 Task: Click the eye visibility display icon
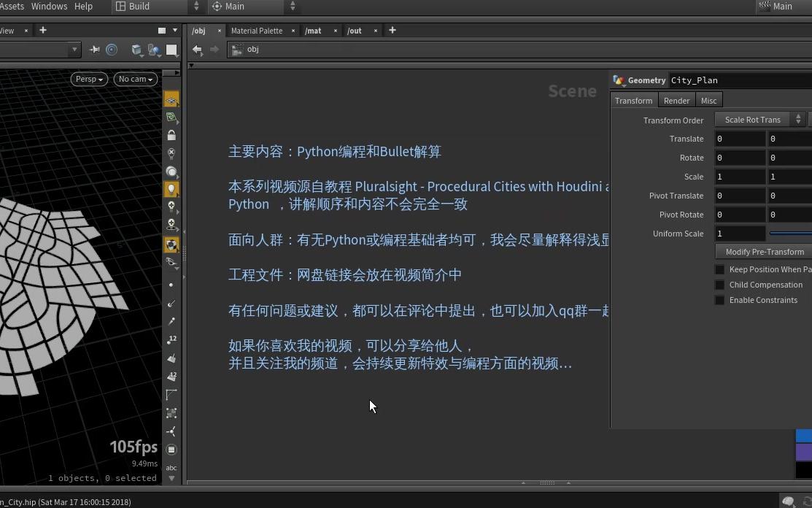pyautogui.click(x=171, y=263)
